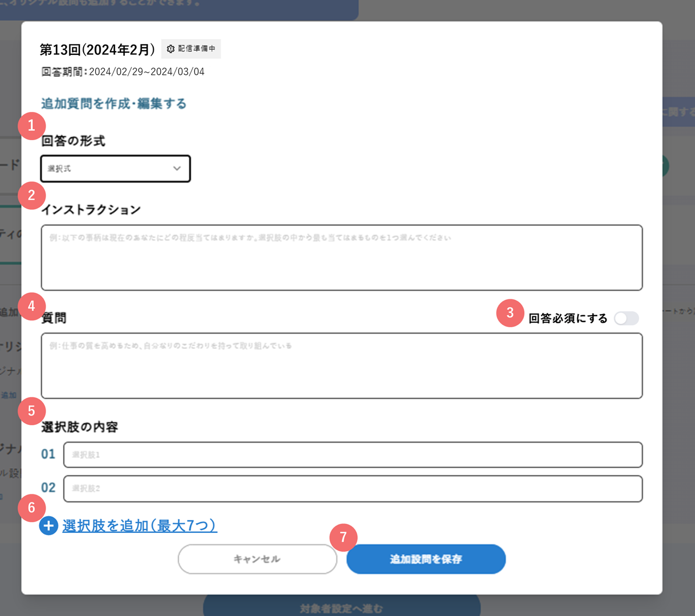Click the インストラクション text area
The height and width of the screenshot is (616, 695).
tap(342, 257)
